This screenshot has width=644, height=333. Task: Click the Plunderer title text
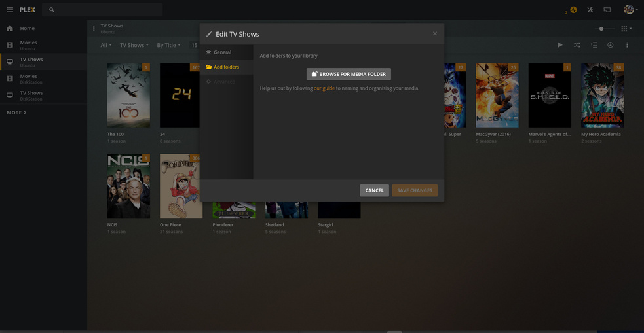tap(223, 225)
